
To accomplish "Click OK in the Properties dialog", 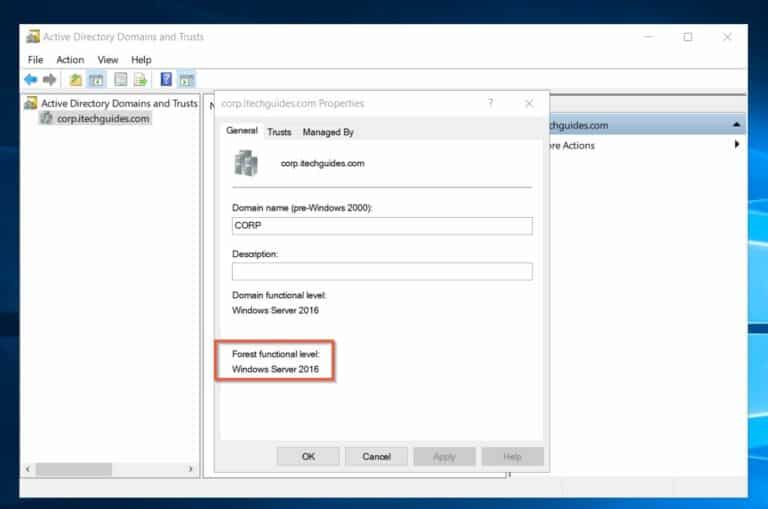I will point(308,457).
